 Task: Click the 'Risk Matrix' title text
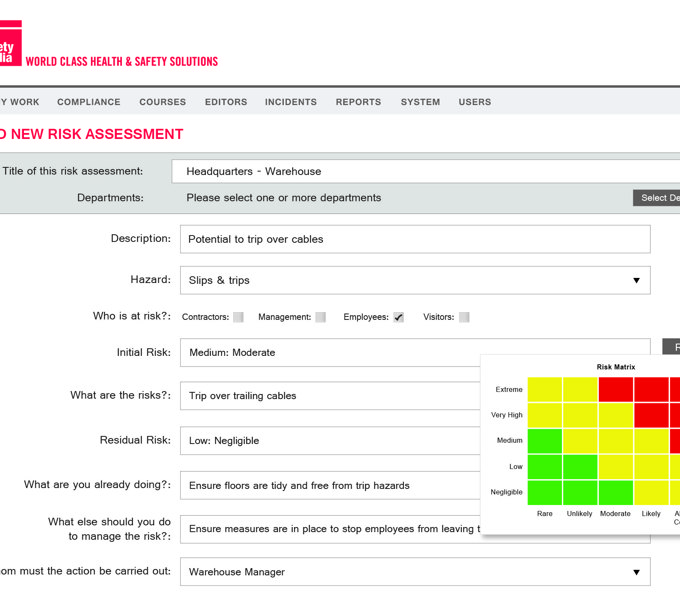tap(616, 367)
